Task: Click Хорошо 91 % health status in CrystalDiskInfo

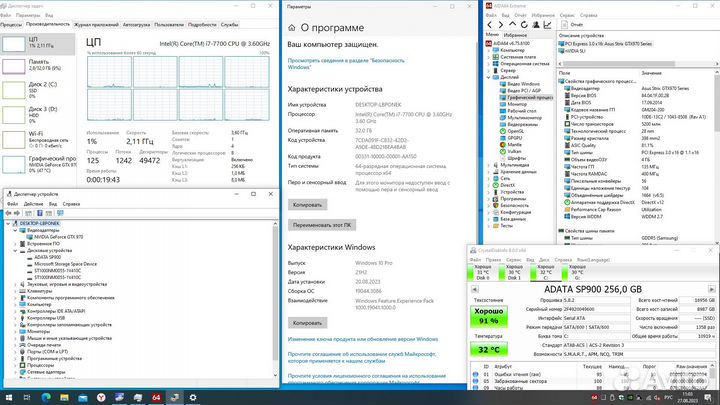Action: pos(489,316)
